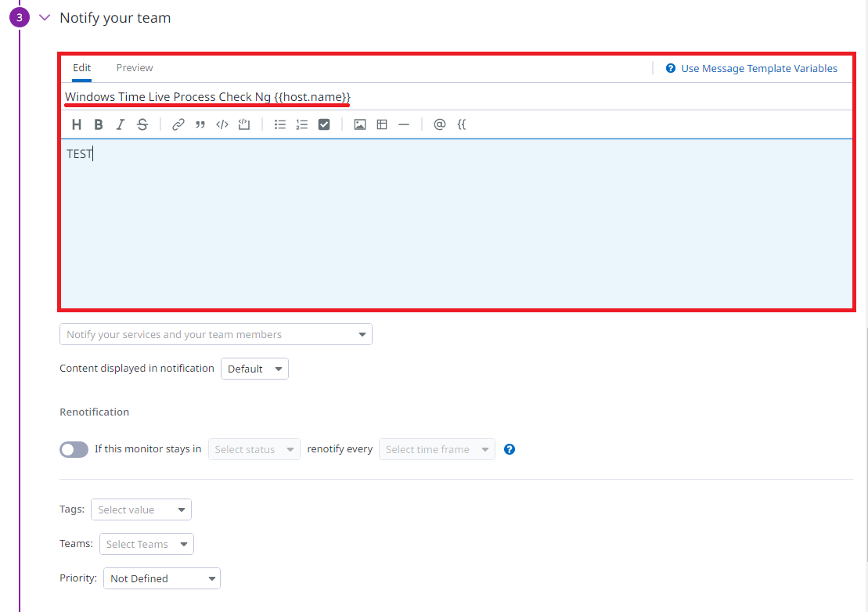868x612 pixels.
Task: Insert an image into the message
Action: point(360,124)
